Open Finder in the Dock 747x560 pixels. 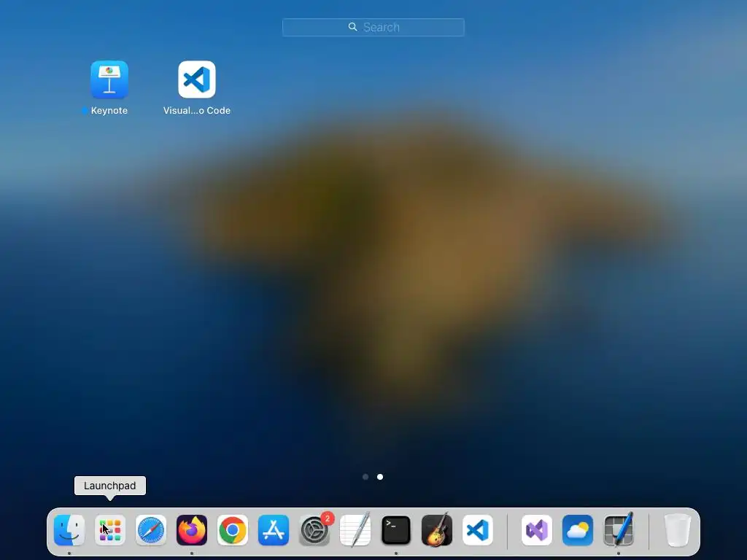(69, 530)
